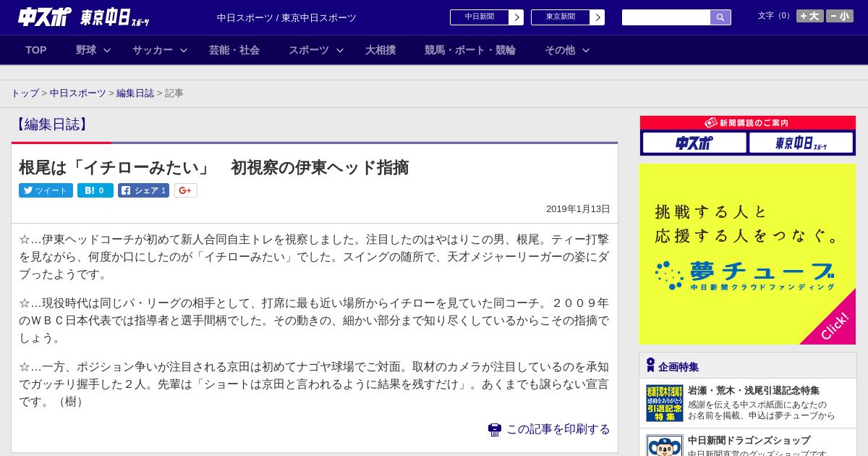Open the サッカー menu
Viewport: 868px width, 456px height.
pos(153,50)
